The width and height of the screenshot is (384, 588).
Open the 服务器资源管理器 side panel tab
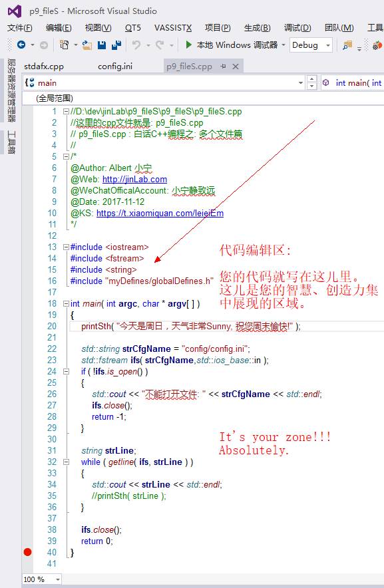pos(11,90)
